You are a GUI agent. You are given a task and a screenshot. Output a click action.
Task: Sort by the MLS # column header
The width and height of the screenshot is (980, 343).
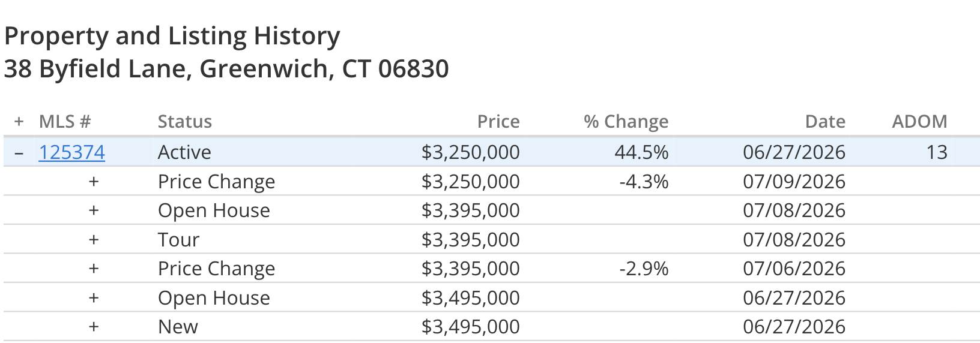(65, 122)
